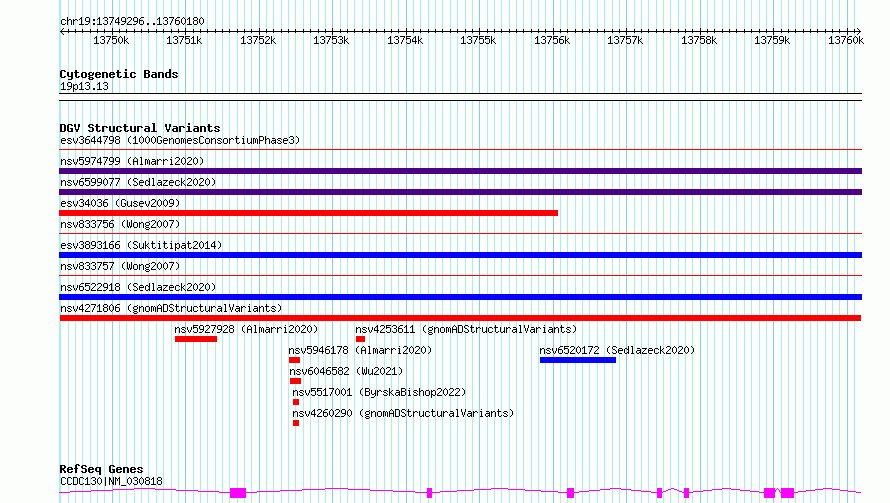
Task: Open the nsv5974799 (Almarri2020) label
Action: click(132, 161)
